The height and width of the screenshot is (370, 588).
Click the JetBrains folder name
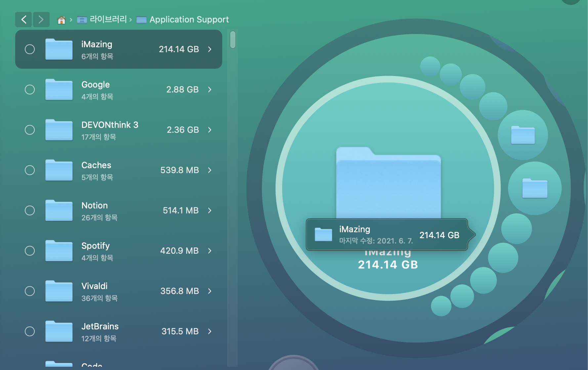click(100, 326)
